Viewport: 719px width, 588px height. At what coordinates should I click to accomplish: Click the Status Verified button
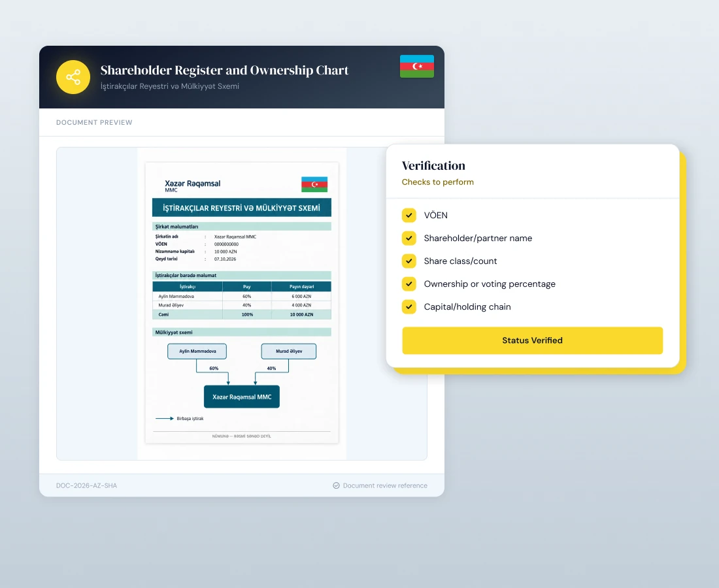click(532, 340)
